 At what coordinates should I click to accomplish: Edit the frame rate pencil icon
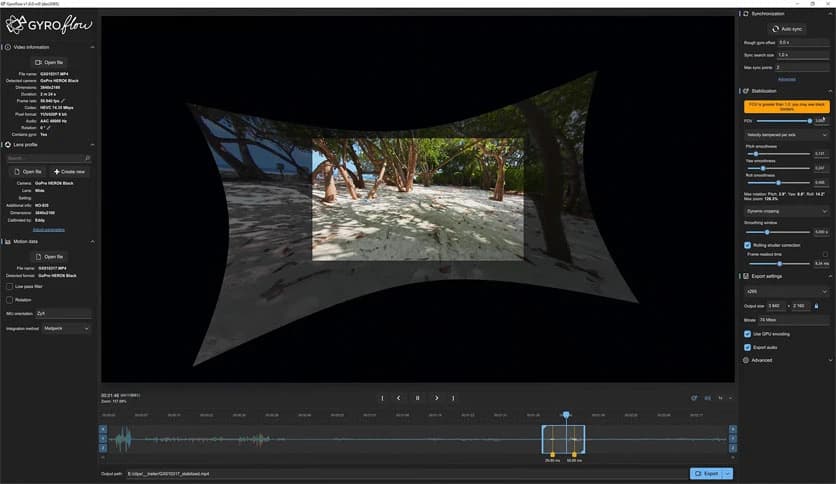click(x=63, y=100)
